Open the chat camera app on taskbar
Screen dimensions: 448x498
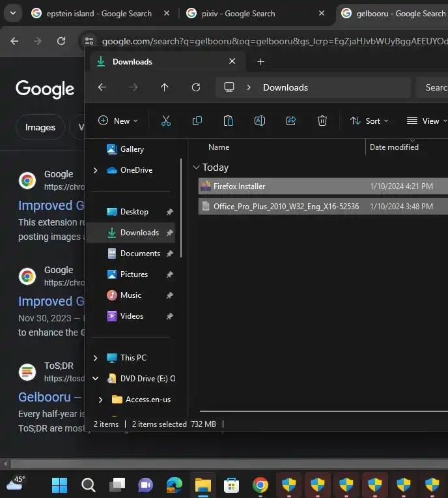[146, 485]
